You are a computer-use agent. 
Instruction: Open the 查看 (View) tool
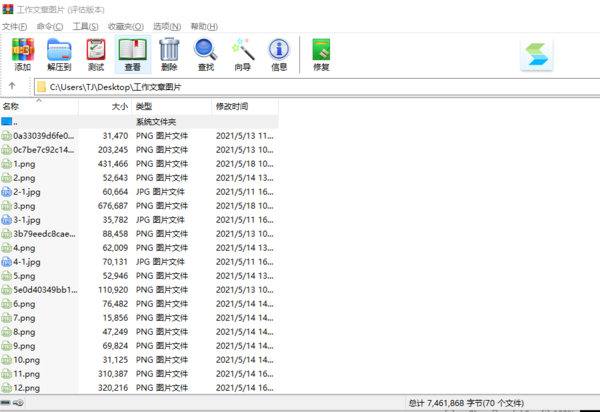(x=132, y=54)
